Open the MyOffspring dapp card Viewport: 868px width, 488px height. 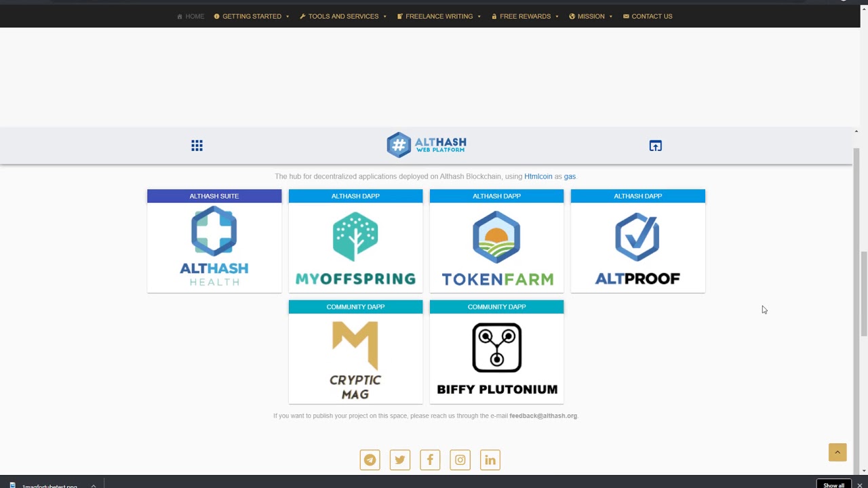point(355,241)
